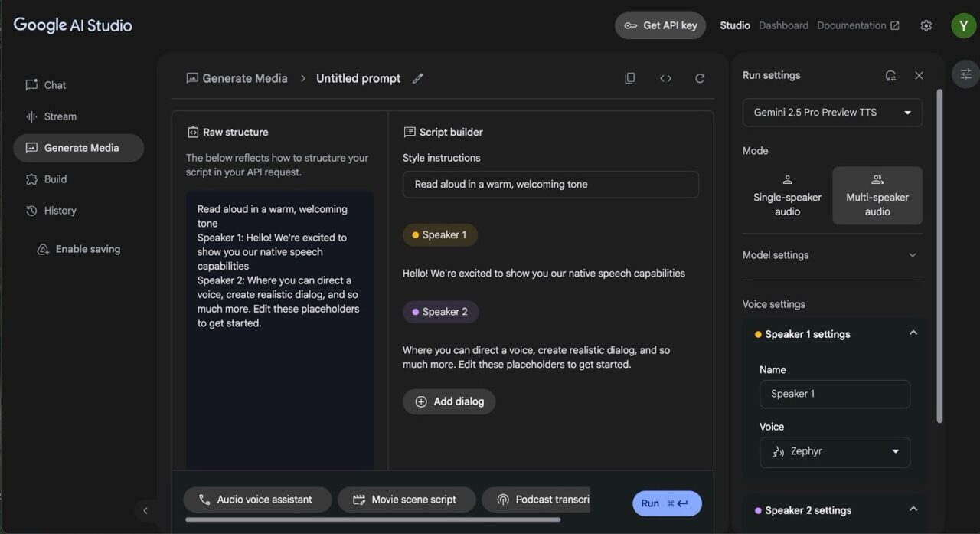Close the Run settings panel
Screen dimensions: 980x534
point(919,75)
